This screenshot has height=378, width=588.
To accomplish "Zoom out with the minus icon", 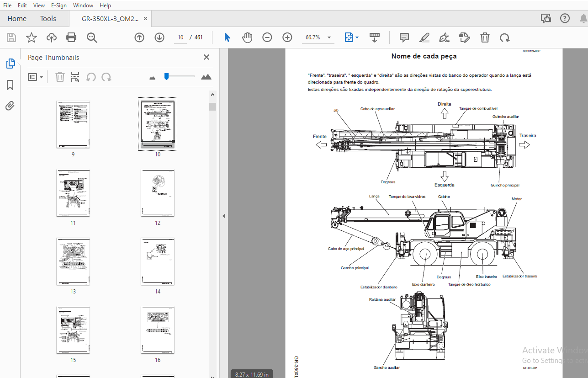I will 267,37.
